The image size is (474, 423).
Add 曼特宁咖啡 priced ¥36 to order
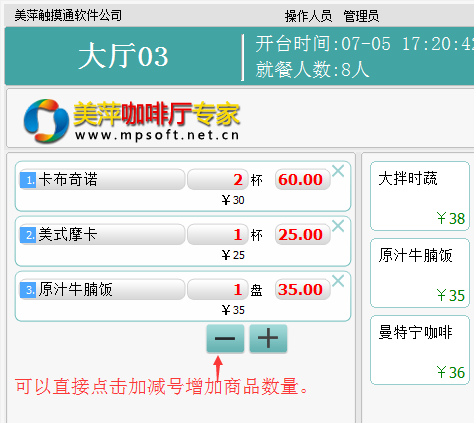pos(420,350)
